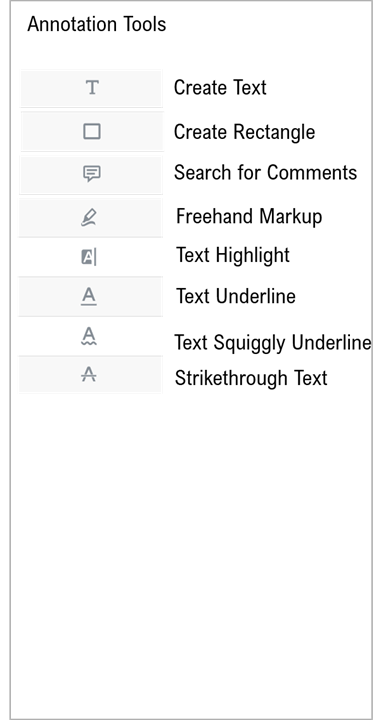Click the "Freehand Markup" label
Screen dimensions: 374x720
tap(249, 216)
